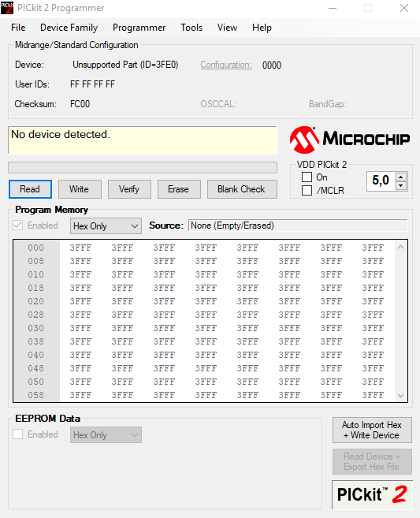The image size is (420, 518).
Task: Click the Unsupported Part (ID=3FE0) text
Action: click(x=125, y=65)
